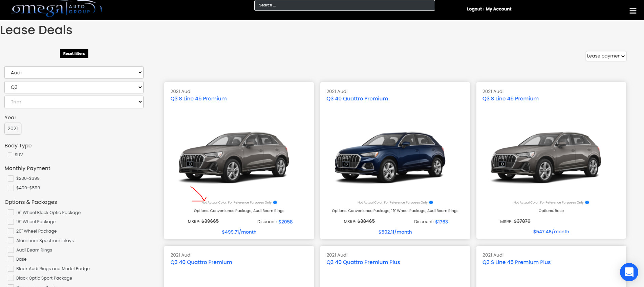Click the Logout link

pyautogui.click(x=474, y=9)
